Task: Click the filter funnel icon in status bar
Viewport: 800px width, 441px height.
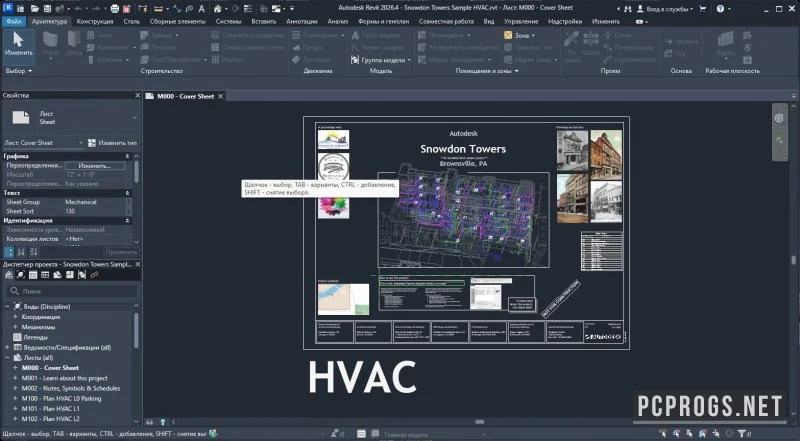Action: pos(741,434)
